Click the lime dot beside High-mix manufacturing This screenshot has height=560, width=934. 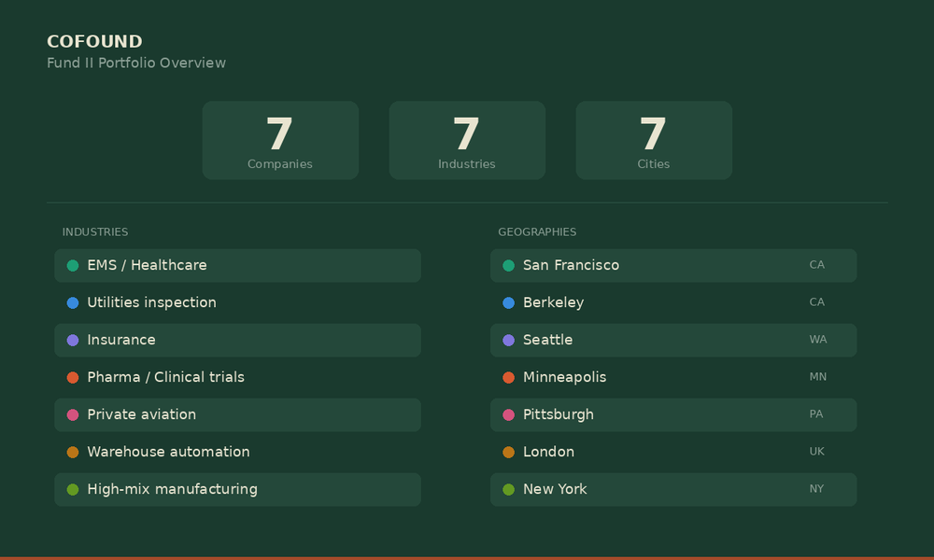coord(73,490)
